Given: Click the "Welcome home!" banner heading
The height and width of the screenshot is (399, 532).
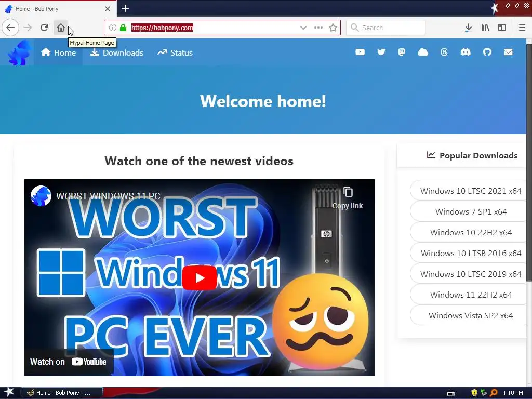Looking at the screenshot, I should (x=263, y=101).
